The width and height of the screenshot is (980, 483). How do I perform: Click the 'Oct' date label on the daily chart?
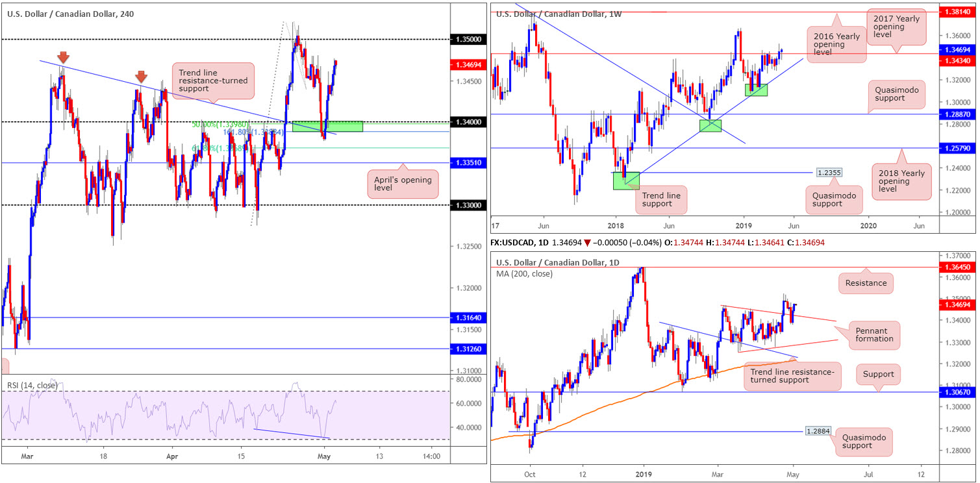[x=529, y=473]
